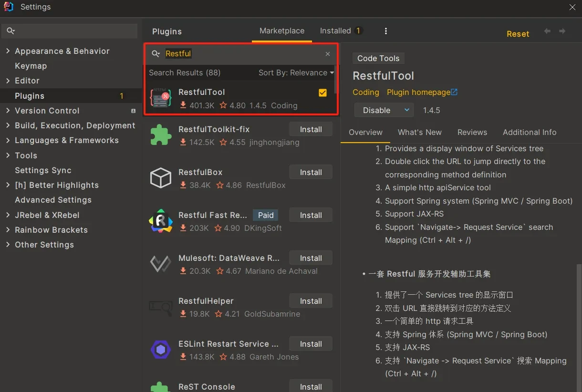Viewport: 582px width, 392px height.
Task: Install the RestfulBox plugin
Action: [x=311, y=172]
